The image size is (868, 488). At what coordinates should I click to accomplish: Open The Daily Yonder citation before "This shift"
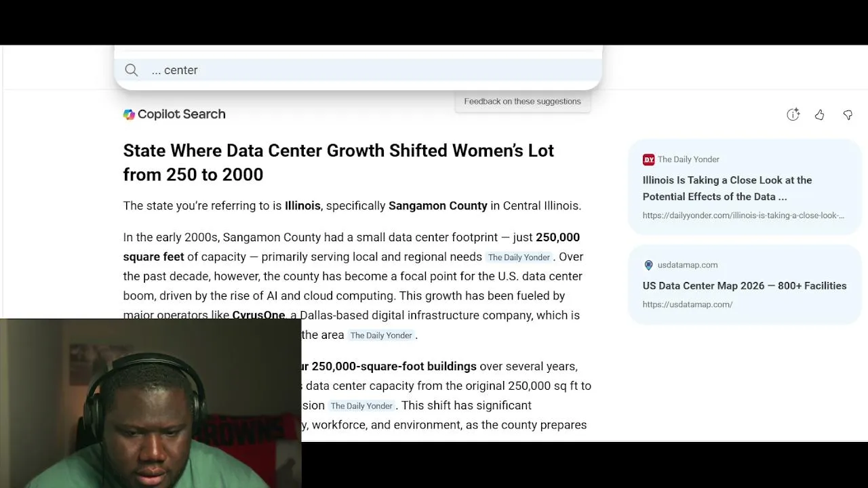tap(361, 406)
